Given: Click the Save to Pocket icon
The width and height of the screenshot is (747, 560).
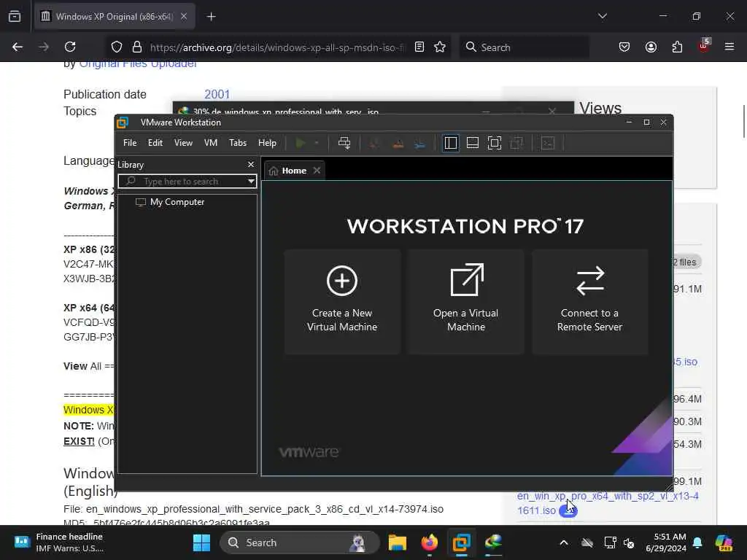Looking at the screenshot, I should pyautogui.click(x=624, y=47).
